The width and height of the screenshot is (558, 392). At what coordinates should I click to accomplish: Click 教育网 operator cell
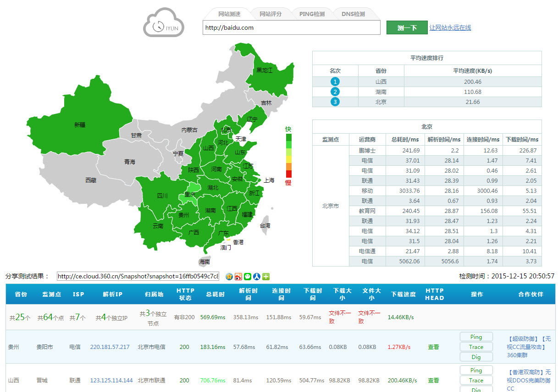point(367,211)
